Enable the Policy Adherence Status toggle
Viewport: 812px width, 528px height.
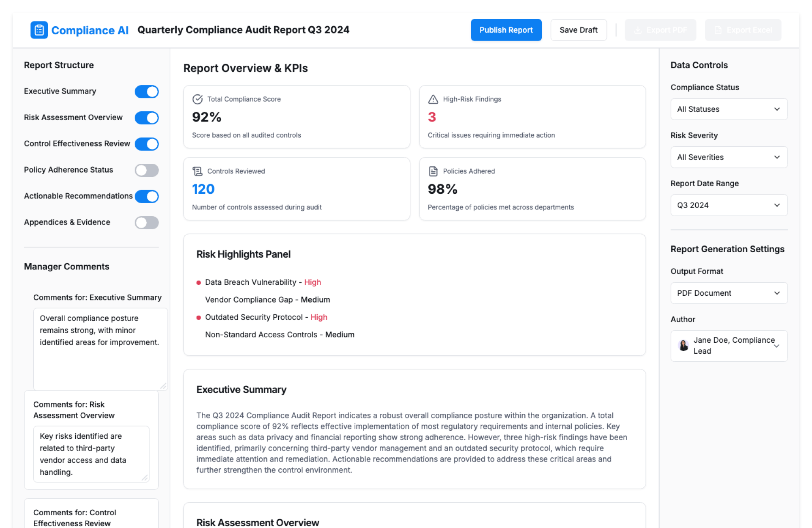click(147, 170)
